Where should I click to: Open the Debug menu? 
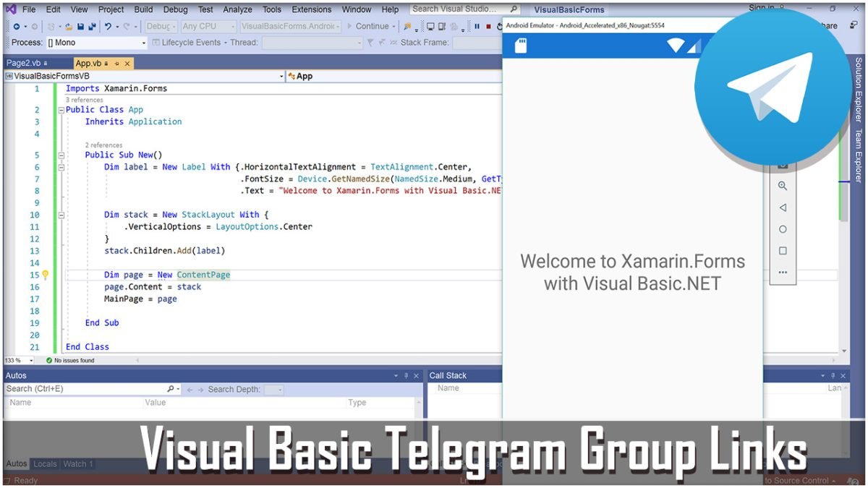[x=175, y=9]
